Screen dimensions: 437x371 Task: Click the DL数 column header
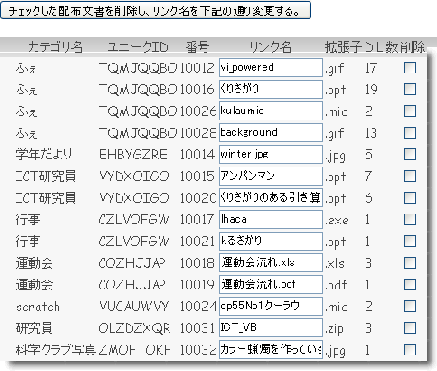pos(381,47)
